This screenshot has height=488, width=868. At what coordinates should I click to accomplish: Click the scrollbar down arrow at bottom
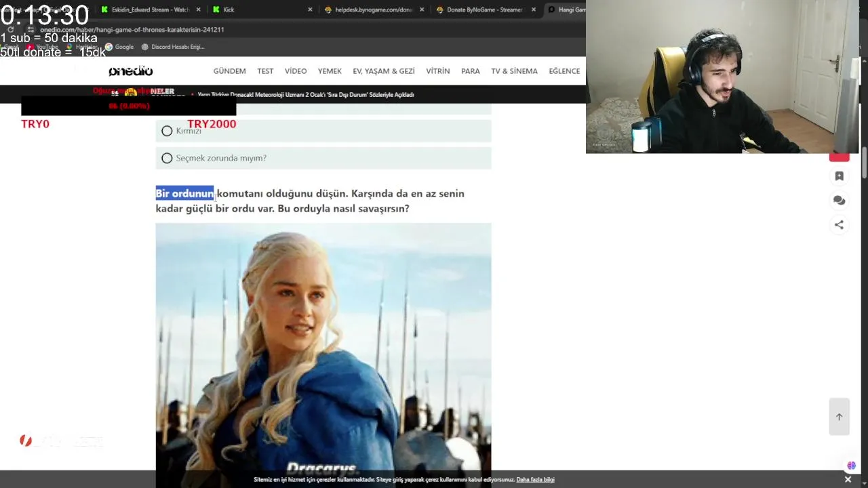[864, 484]
